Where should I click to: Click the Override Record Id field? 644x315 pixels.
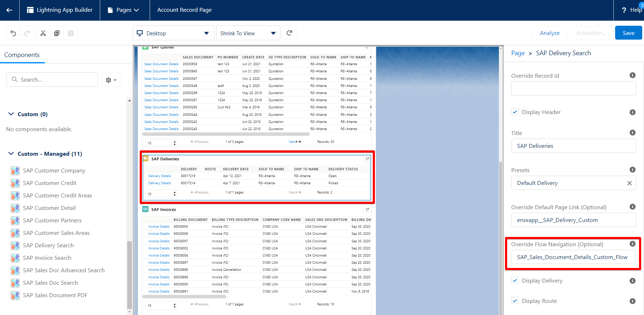[x=573, y=88]
